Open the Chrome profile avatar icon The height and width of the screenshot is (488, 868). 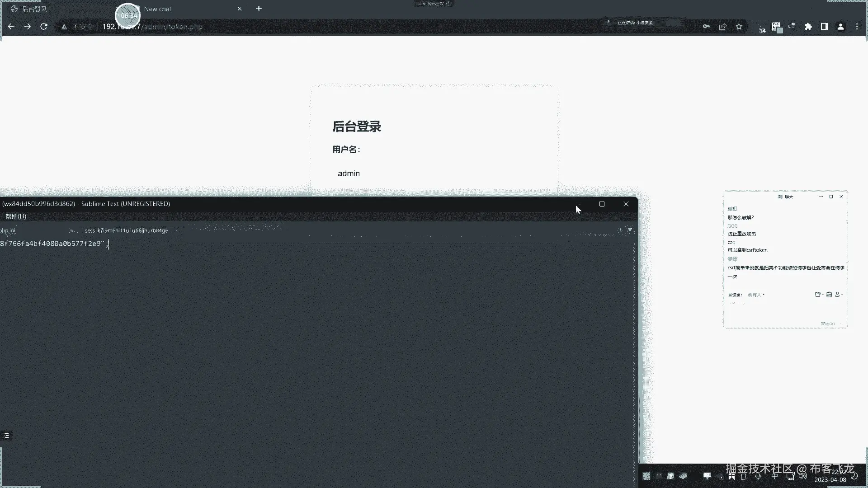click(x=840, y=27)
